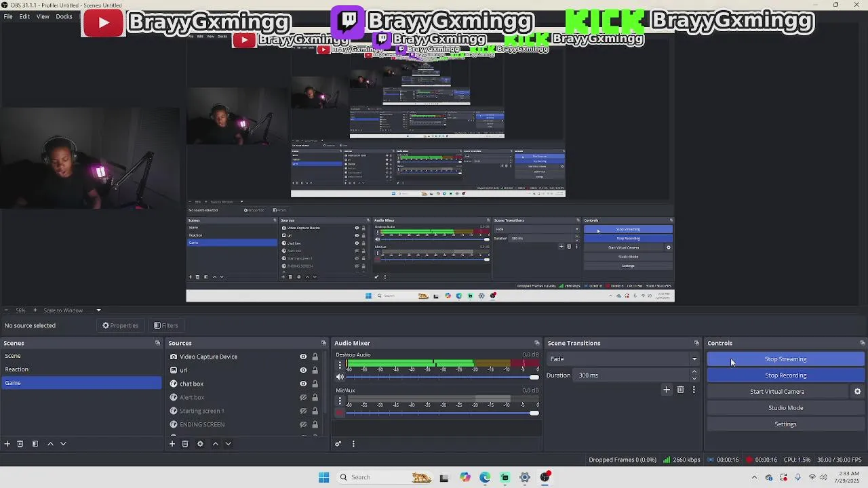
Task: Add a scene transition with plus icon
Action: click(667, 390)
